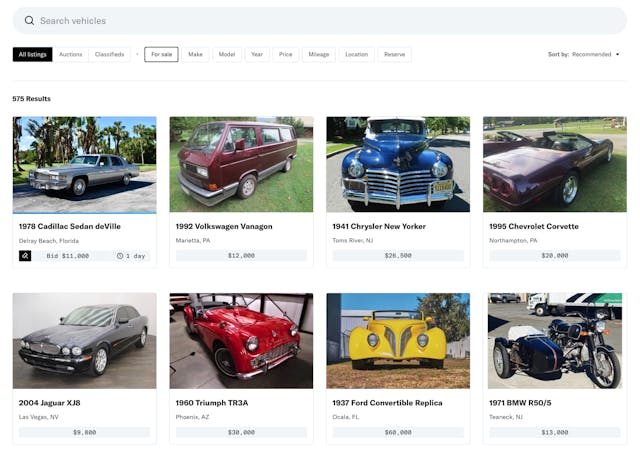Click the magnifying glass search icon
Viewport: 640px width, 453px height.
click(x=29, y=20)
